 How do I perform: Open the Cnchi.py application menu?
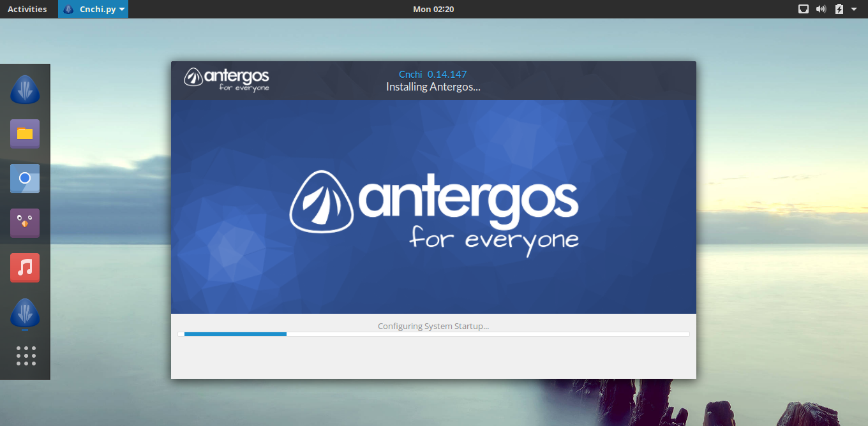(x=93, y=9)
